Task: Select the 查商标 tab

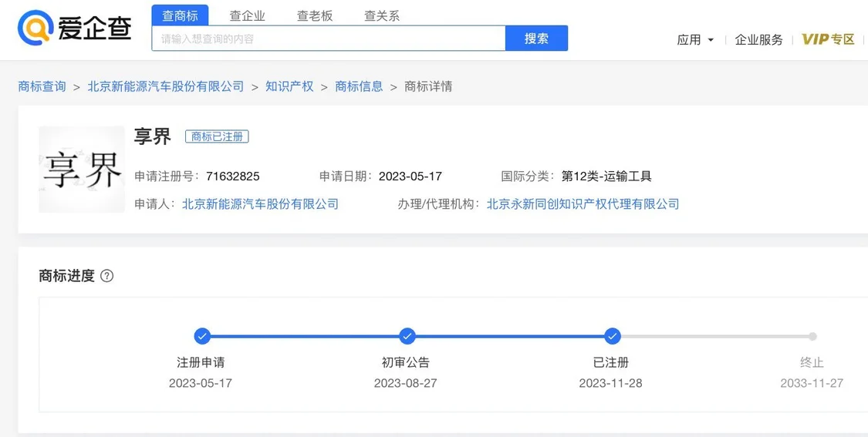Action: coord(180,15)
